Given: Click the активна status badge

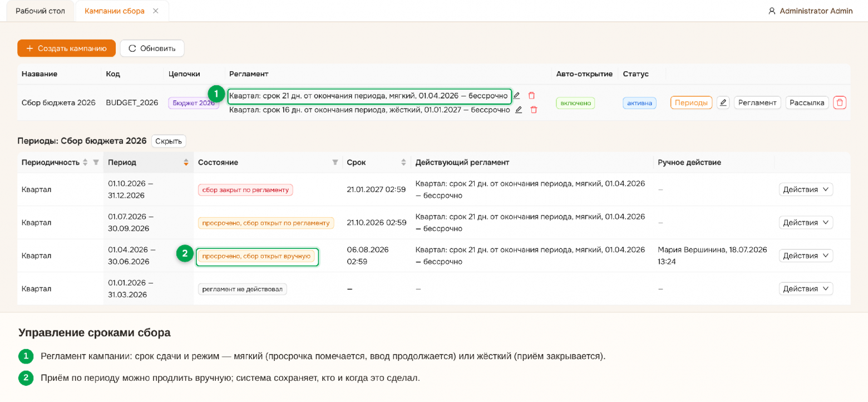Looking at the screenshot, I should click(639, 103).
